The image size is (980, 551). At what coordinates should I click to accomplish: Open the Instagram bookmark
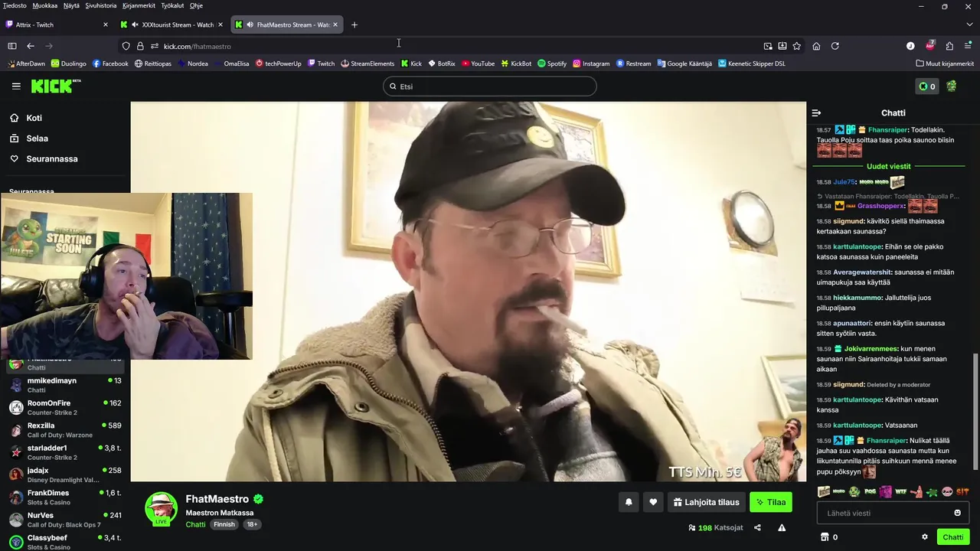point(591,64)
